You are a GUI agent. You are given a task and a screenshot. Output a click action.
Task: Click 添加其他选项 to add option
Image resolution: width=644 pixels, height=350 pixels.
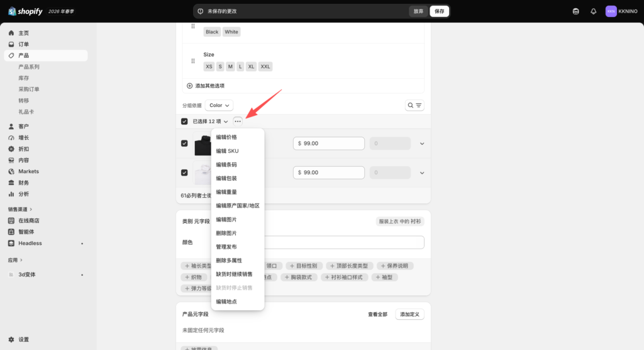pyautogui.click(x=206, y=86)
